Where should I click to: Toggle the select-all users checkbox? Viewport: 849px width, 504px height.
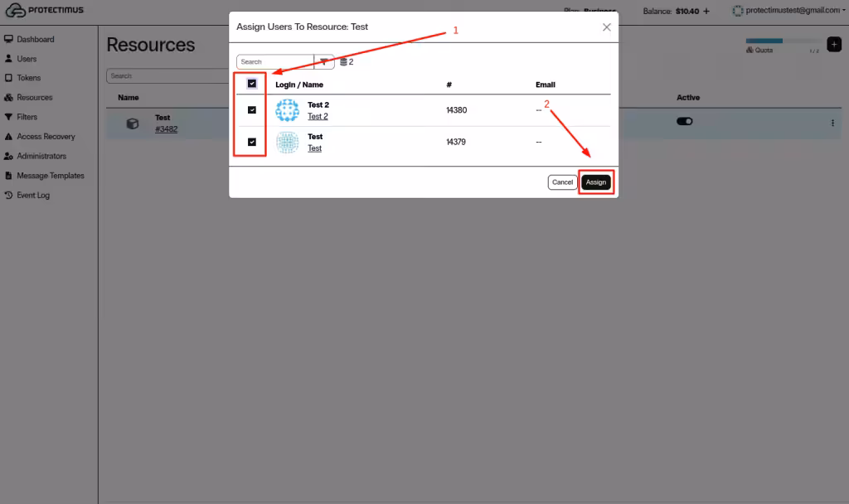point(252,84)
